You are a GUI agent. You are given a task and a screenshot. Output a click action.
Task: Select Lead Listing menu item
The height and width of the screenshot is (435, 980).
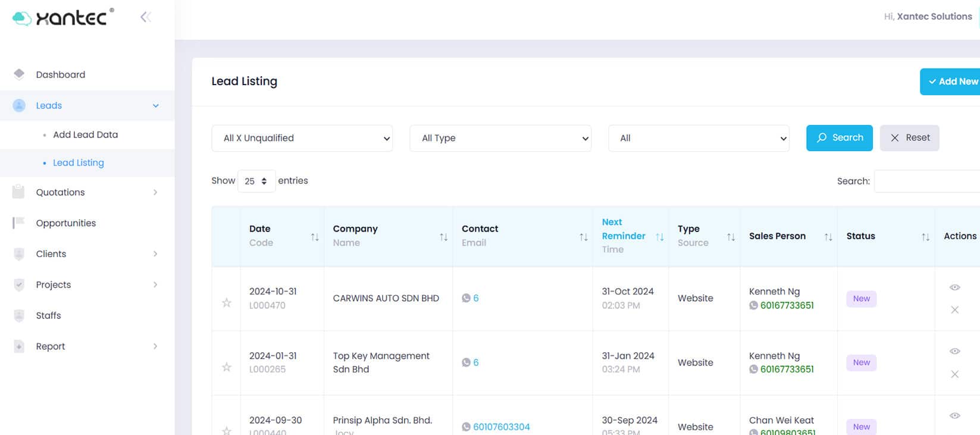point(78,162)
